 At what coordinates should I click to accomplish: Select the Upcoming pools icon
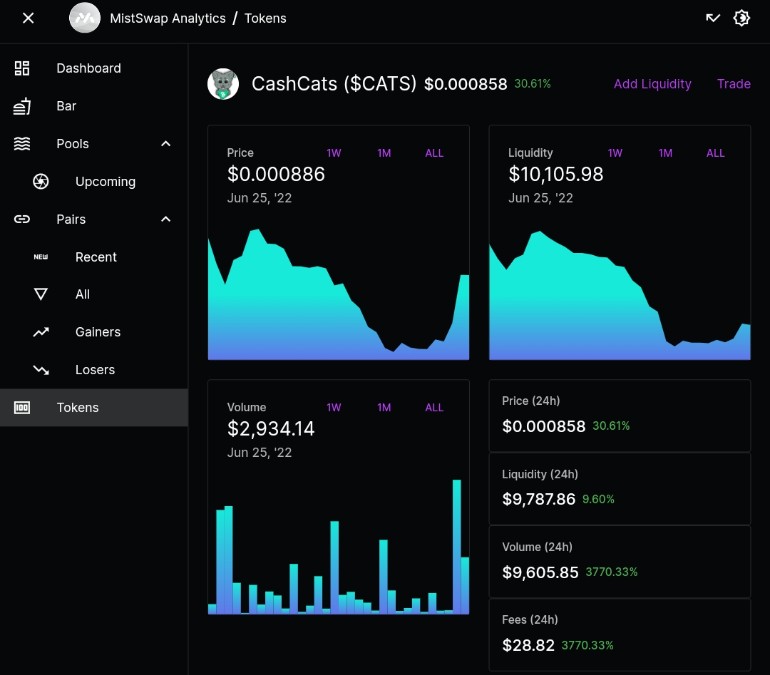(x=41, y=182)
